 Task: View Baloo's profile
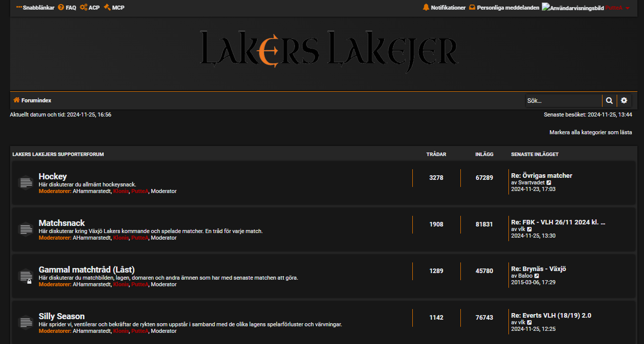(x=526, y=276)
